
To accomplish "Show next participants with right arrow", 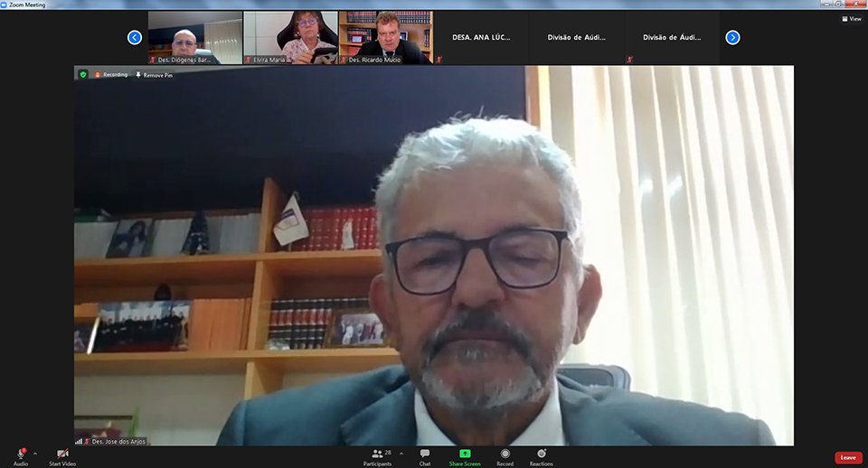I will 732,37.
